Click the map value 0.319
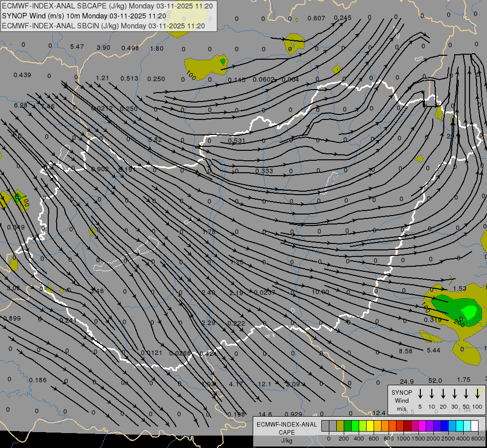This screenshot has width=487, height=448. tap(433, 320)
